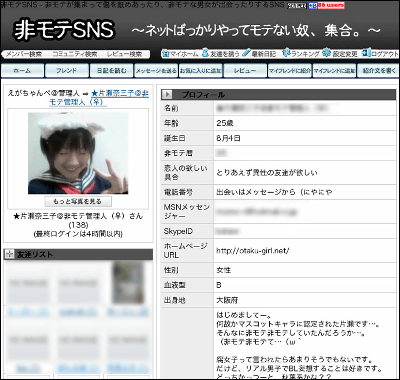Open the レビュー tab

245,71
